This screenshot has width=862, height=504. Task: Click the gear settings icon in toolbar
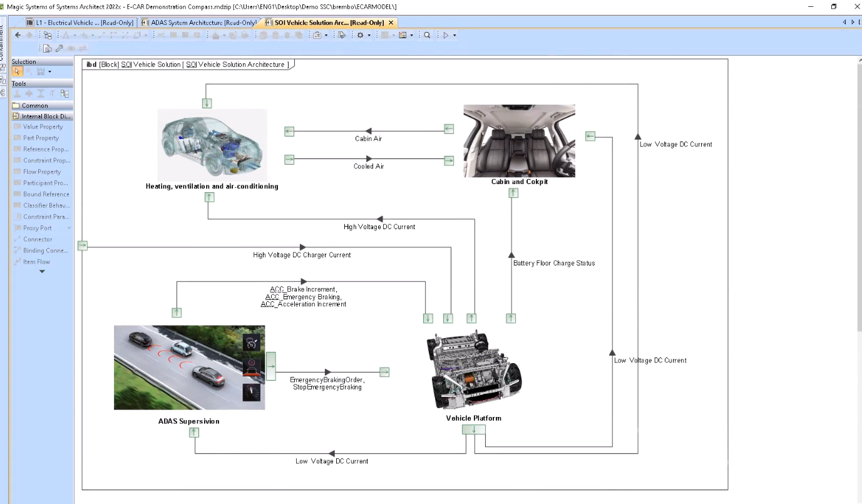tap(360, 35)
